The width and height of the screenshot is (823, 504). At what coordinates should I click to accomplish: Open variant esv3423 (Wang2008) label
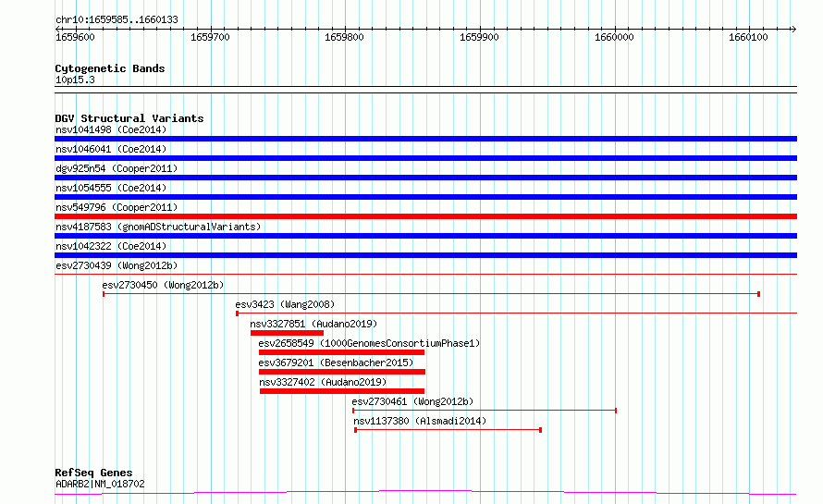285,304
